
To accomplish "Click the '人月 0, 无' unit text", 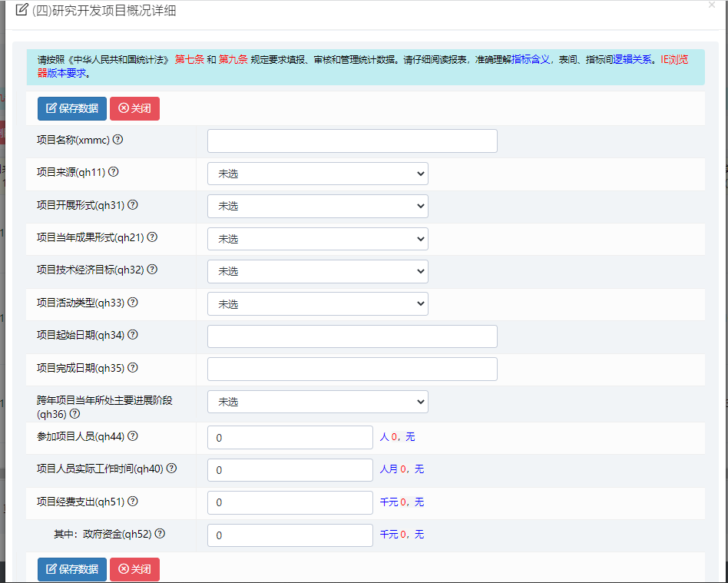I will (402, 469).
